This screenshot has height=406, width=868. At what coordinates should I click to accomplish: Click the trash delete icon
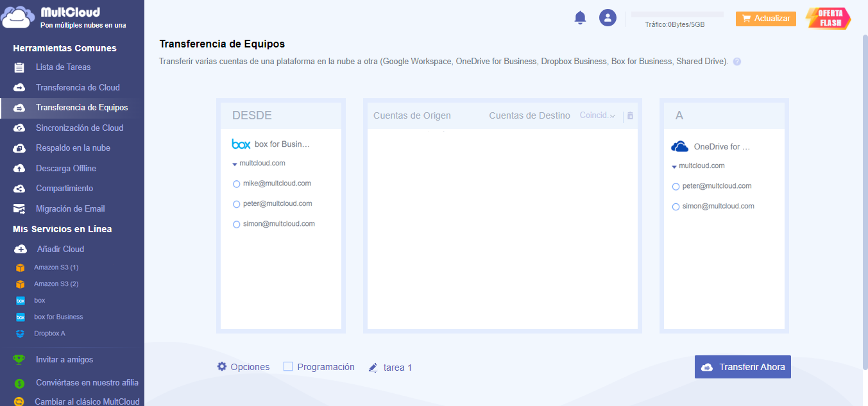[630, 116]
